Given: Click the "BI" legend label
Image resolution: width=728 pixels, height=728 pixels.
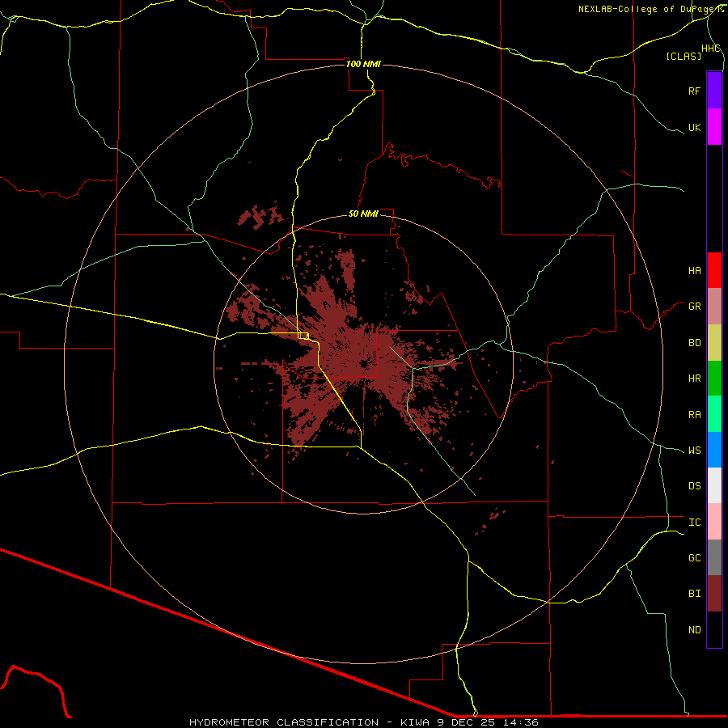Looking at the screenshot, I should tap(694, 594).
